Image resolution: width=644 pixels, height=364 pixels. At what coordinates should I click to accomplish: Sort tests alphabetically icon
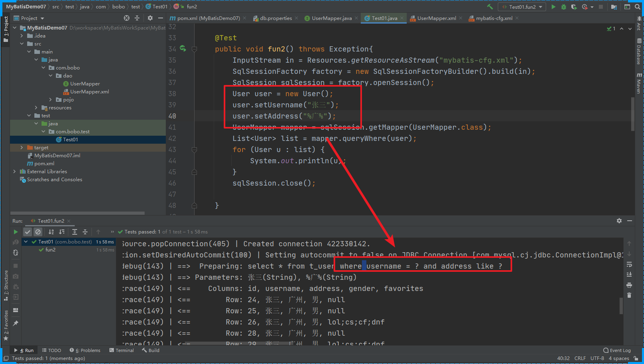pyautogui.click(x=51, y=232)
